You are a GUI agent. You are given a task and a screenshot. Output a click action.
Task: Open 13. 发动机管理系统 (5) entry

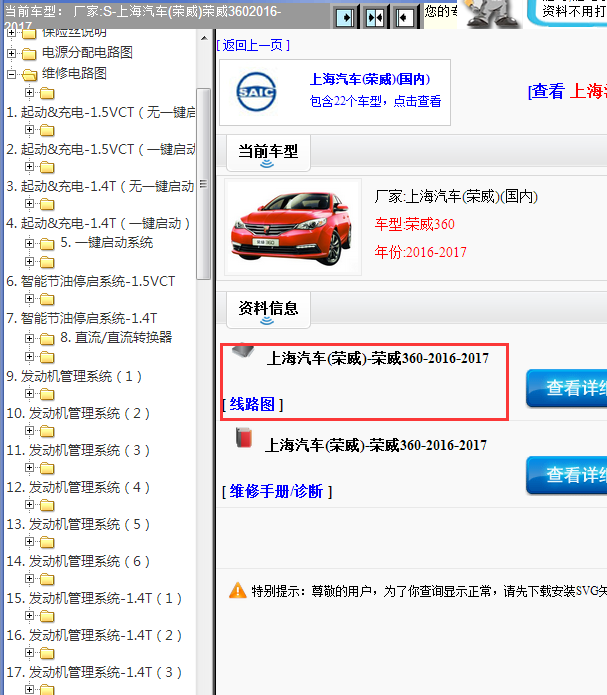click(x=78, y=524)
